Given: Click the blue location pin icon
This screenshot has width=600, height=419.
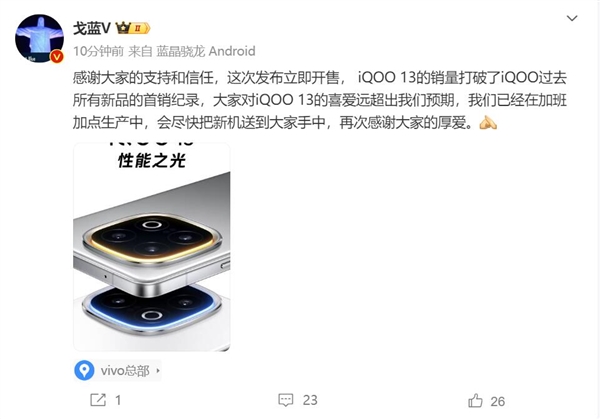Looking at the screenshot, I should coord(84,370).
